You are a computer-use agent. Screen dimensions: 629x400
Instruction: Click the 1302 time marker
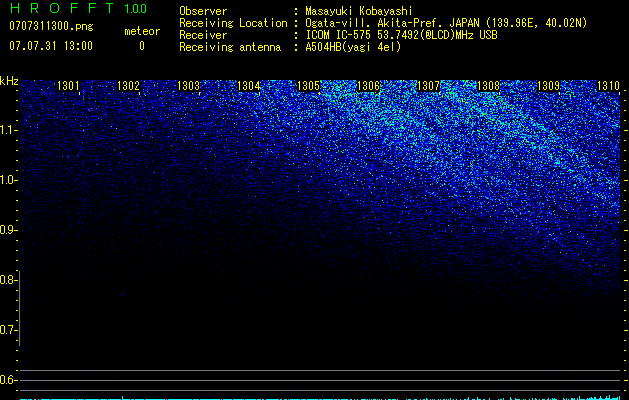(128, 86)
